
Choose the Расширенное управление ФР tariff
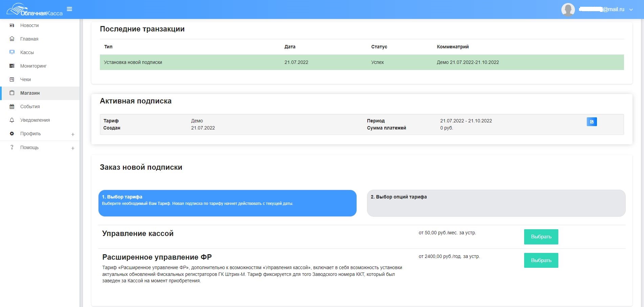[x=541, y=260]
